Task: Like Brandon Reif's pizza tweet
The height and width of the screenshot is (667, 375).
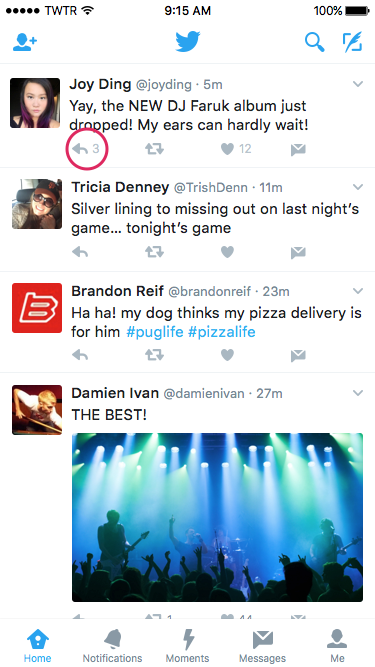Action: click(227, 355)
